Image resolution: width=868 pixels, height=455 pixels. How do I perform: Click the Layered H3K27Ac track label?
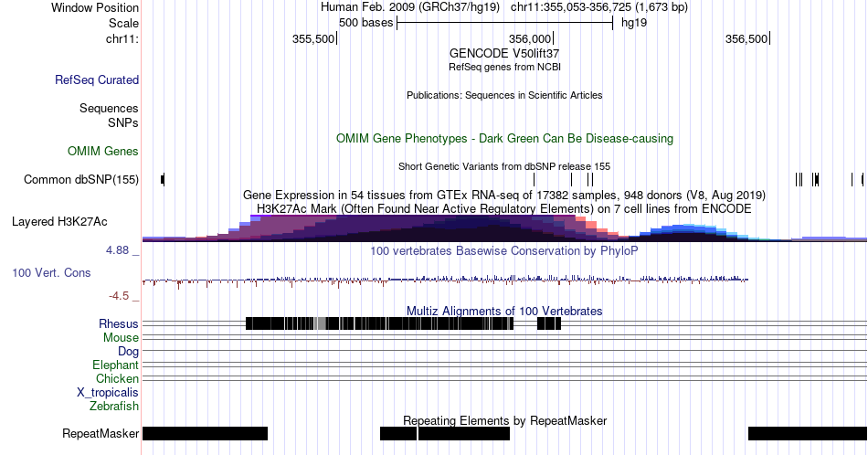pyautogui.click(x=59, y=221)
